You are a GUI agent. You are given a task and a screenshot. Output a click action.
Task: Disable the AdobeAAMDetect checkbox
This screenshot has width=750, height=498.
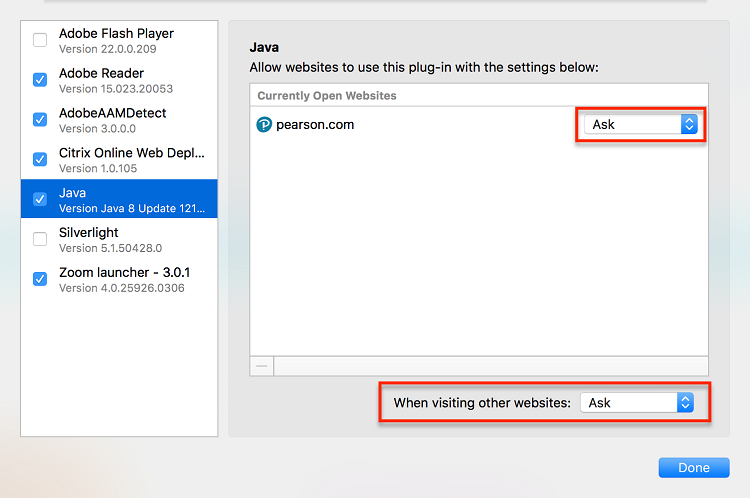point(40,120)
